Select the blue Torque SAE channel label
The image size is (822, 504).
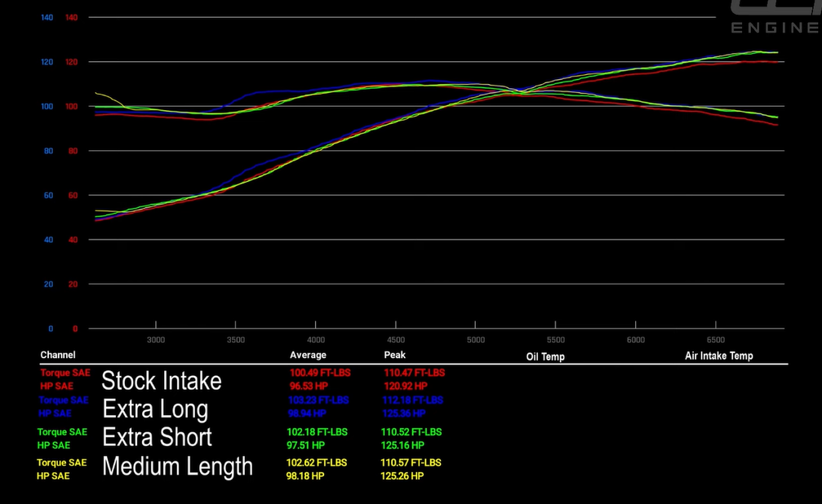64,400
